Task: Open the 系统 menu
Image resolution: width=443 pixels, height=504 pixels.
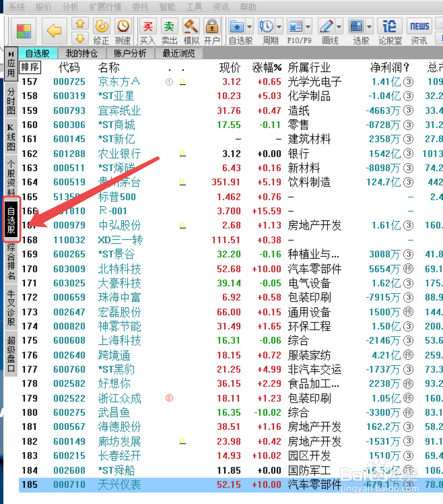Action: pos(17,7)
